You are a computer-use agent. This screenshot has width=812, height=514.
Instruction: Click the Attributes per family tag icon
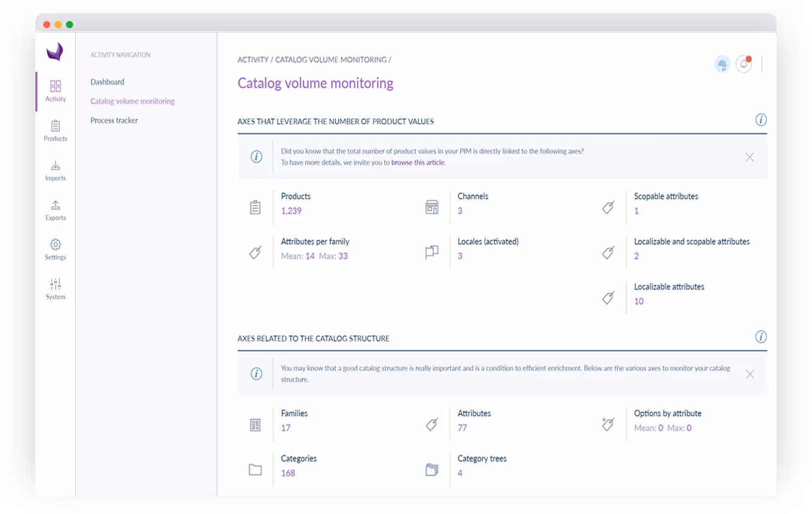click(255, 253)
